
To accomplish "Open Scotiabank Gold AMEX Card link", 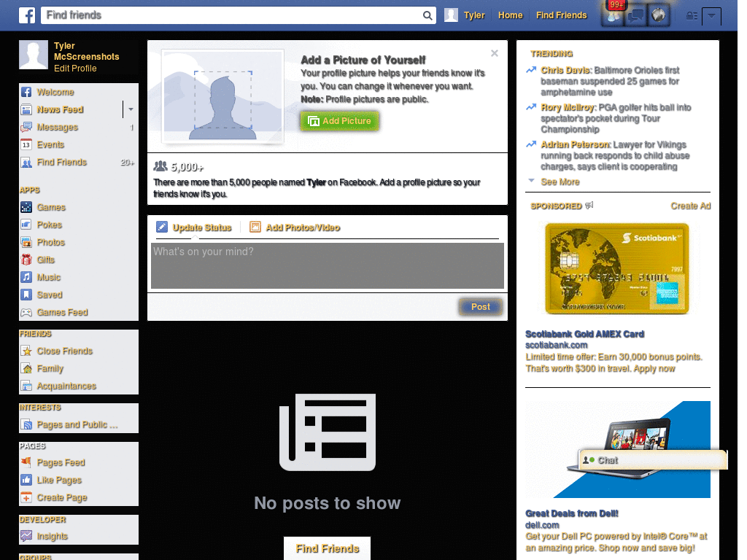I will tap(584, 334).
